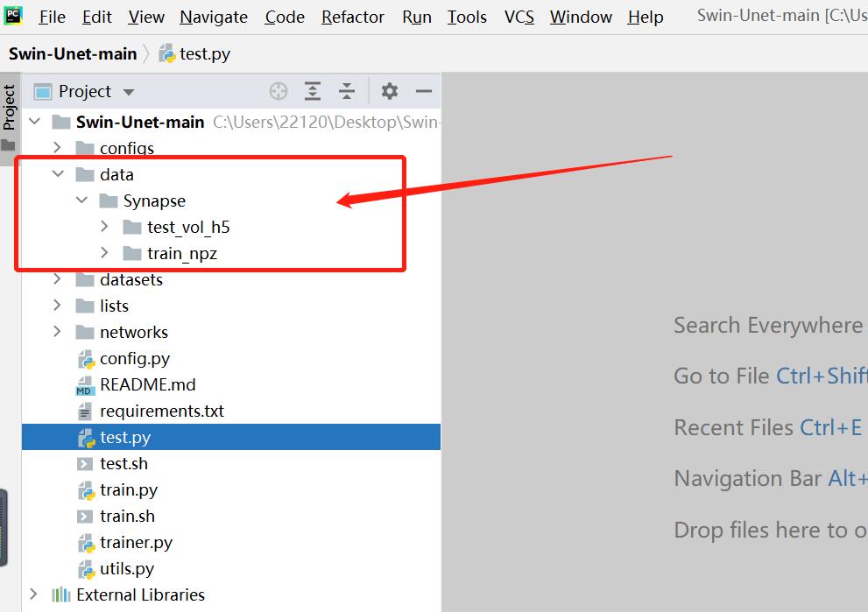868x612 pixels.
Task: Expand the test_vol_h5 folder
Action: click(x=104, y=226)
